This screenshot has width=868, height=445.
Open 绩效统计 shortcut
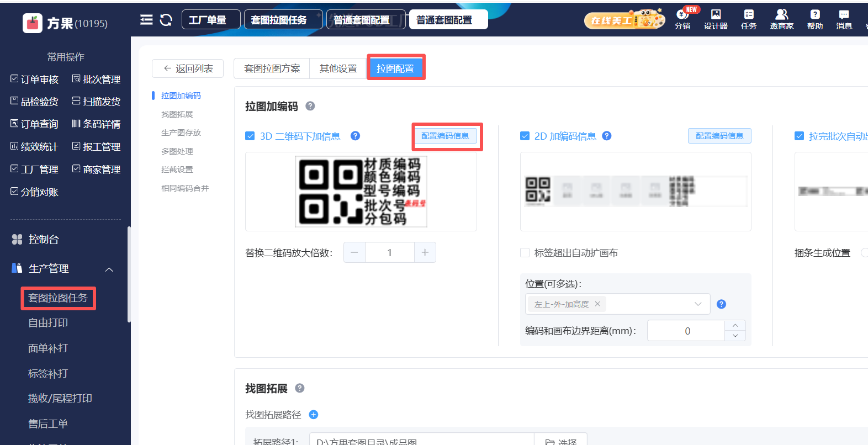click(34, 147)
